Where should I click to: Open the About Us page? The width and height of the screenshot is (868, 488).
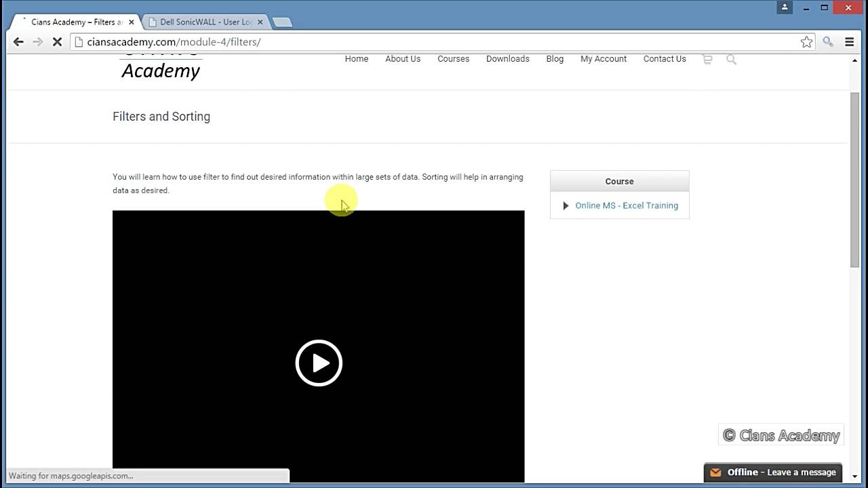(x=403, y=59)
